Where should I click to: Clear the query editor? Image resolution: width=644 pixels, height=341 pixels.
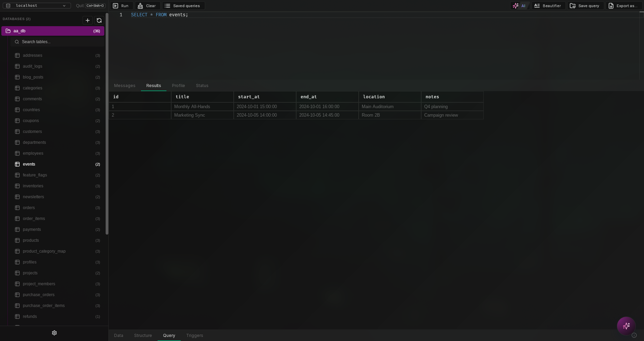point(147,6)
